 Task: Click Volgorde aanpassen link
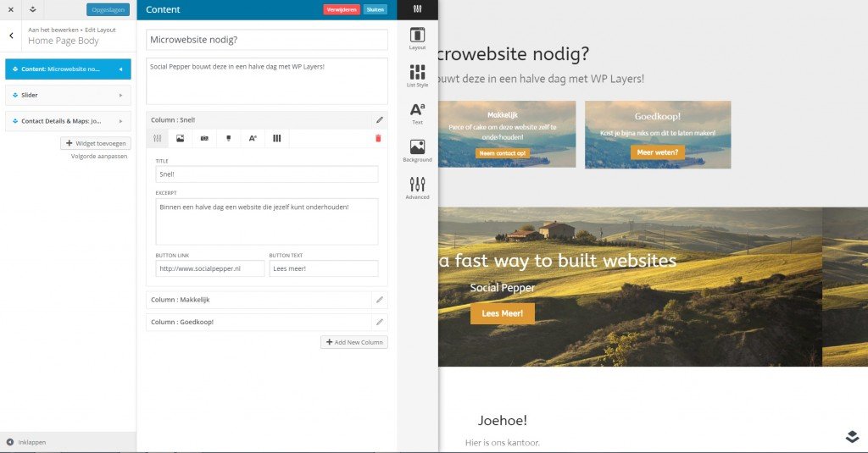[x=99, y=157]
